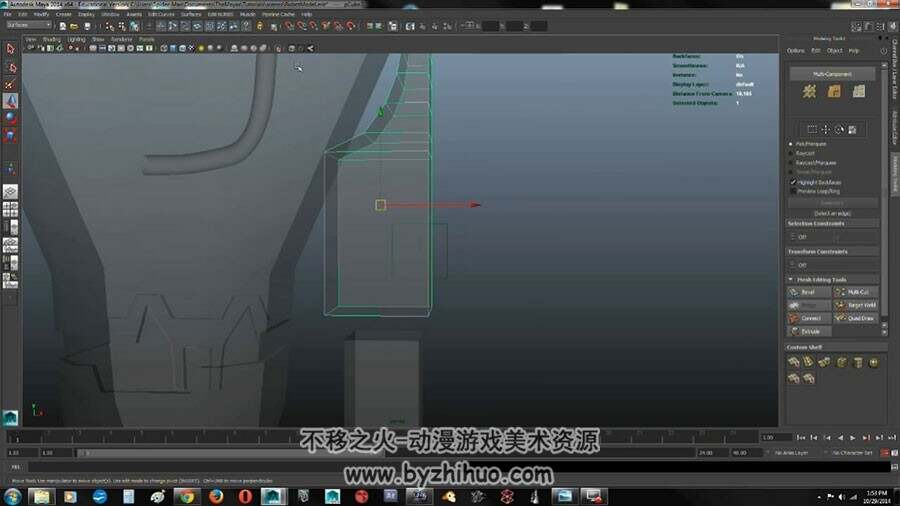Select the Paint Selection tool in toolbox
Image resolution: width=900 pixels, height=506 pixels.
(x=10, y=84)
